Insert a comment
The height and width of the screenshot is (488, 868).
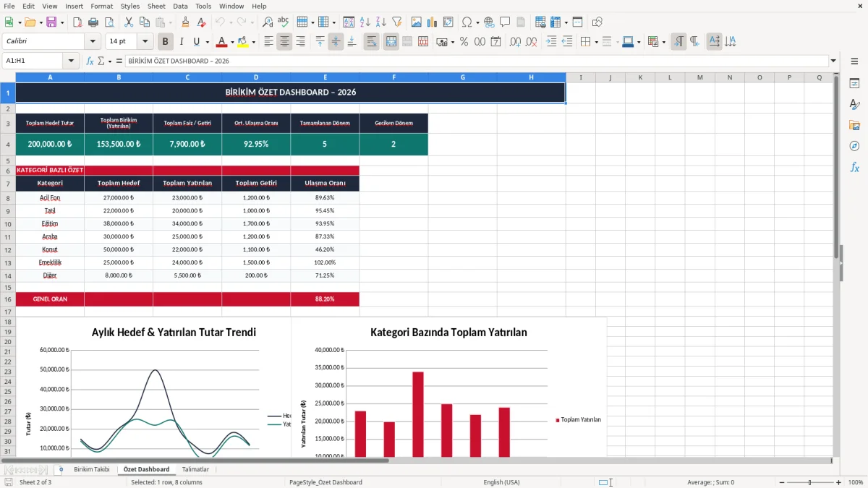click(505, 22)
